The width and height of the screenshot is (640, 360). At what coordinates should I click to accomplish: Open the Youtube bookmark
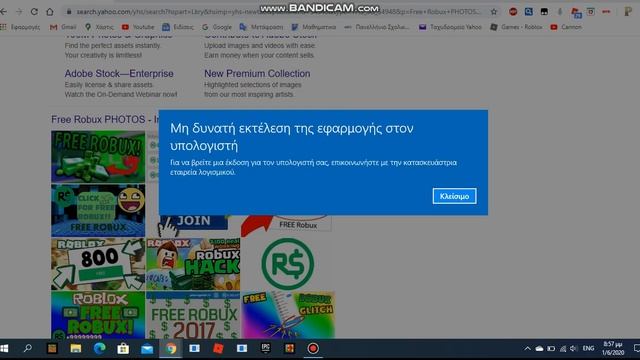[x=138, y=27]
